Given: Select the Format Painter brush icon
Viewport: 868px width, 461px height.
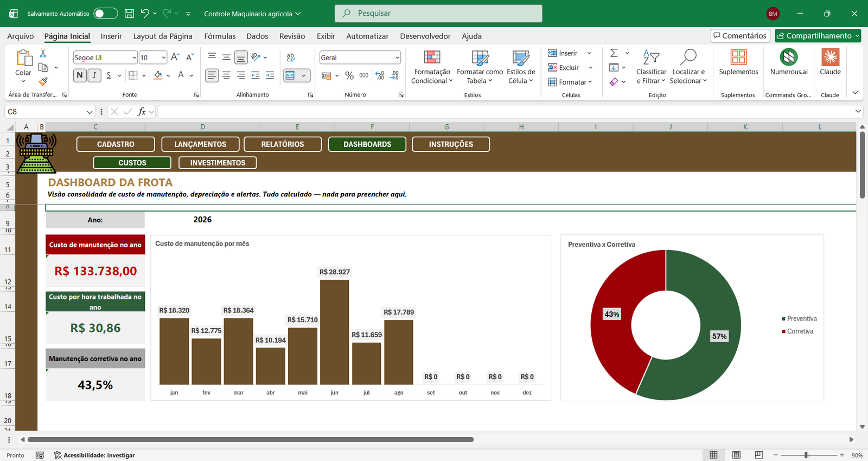Looking at the screenshot, I should [x=43, y=81].
